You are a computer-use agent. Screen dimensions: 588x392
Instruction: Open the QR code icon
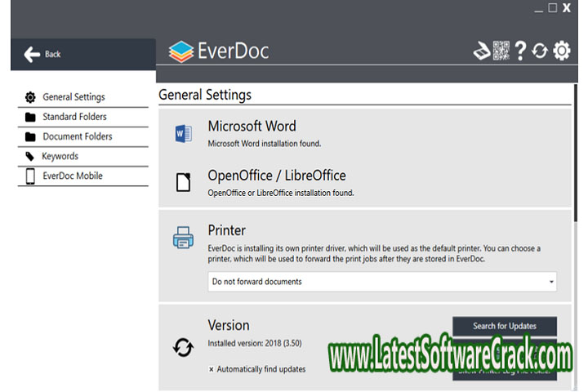click(501, 51)
